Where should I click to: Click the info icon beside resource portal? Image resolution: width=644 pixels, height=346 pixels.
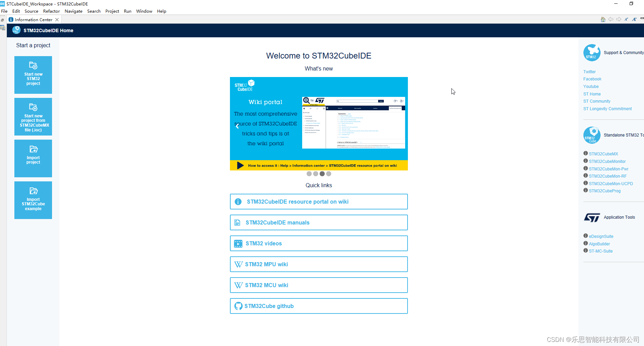238,202
